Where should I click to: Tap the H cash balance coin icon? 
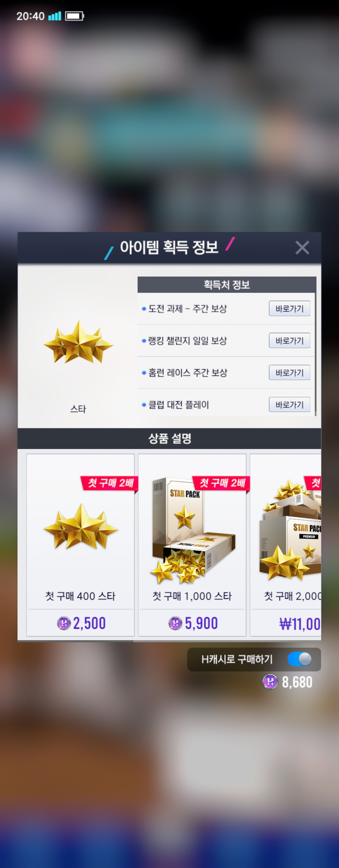point(270,682)
